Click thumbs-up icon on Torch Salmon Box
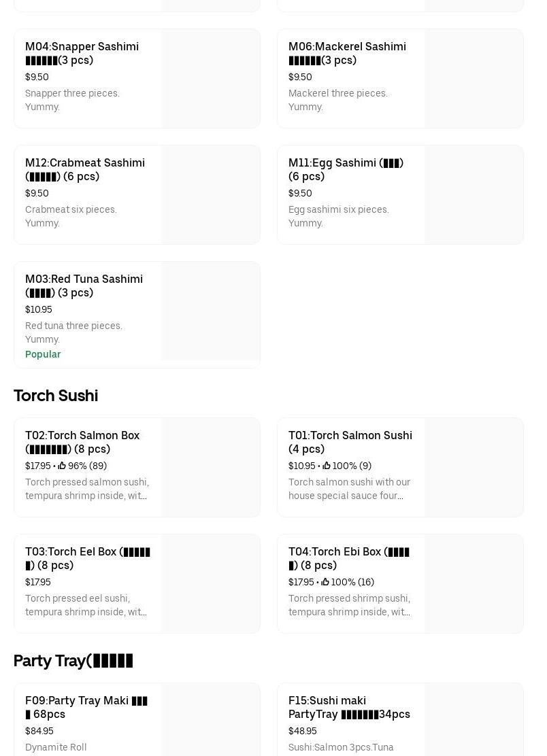This screenshot has width=547, height=756. [62, 466]
